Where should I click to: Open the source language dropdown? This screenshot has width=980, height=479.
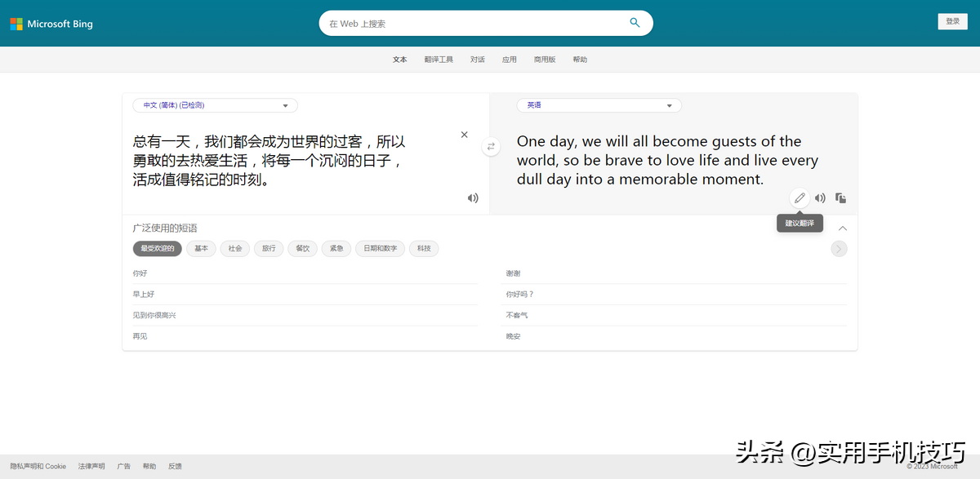click(215, 105)
